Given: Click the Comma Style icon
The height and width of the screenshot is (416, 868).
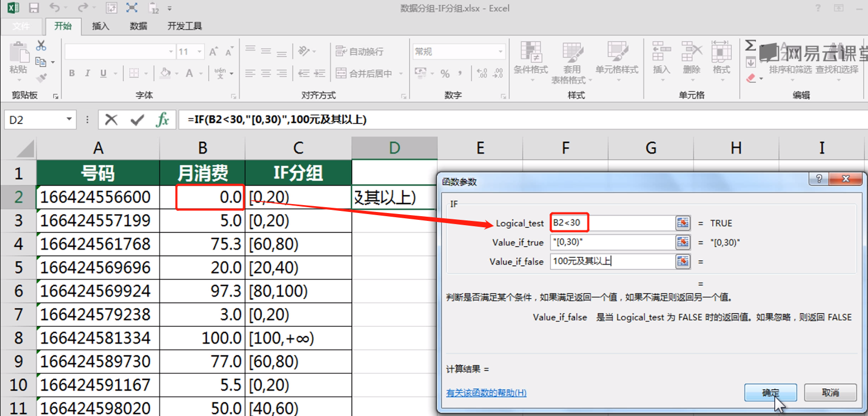Looking at the screenshot, I should pos(460,73).
